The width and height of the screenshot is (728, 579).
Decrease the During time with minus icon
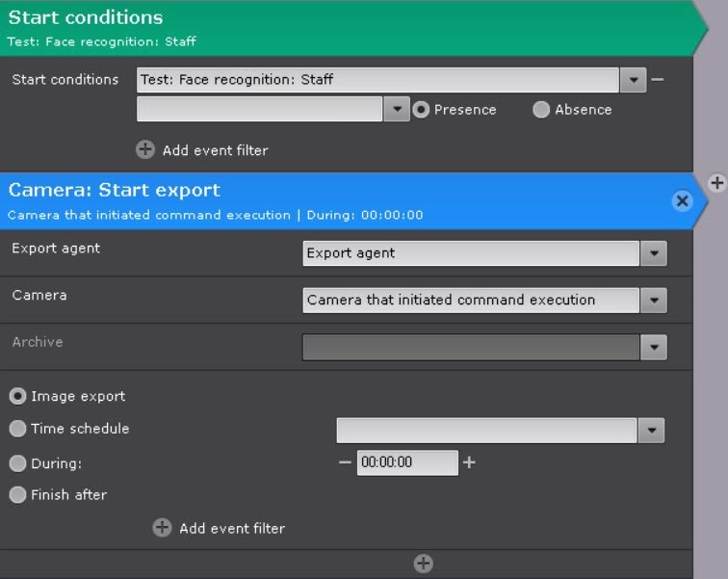345,462
